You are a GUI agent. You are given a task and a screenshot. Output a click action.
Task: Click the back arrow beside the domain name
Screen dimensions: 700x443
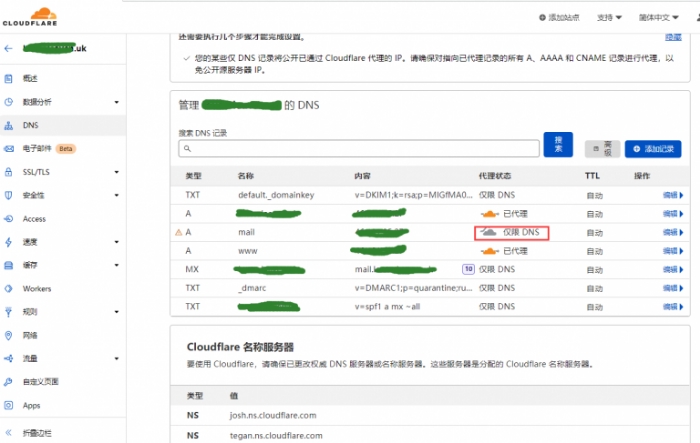point(9,48)
